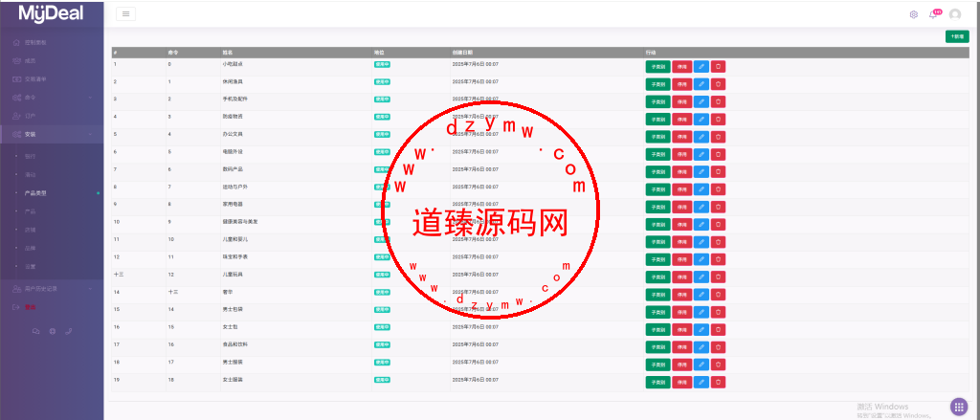This screenshot has height=420, width=980.
Task: Delete row 电脑外设 with trash icon
Action: click(x=718, y=154)
